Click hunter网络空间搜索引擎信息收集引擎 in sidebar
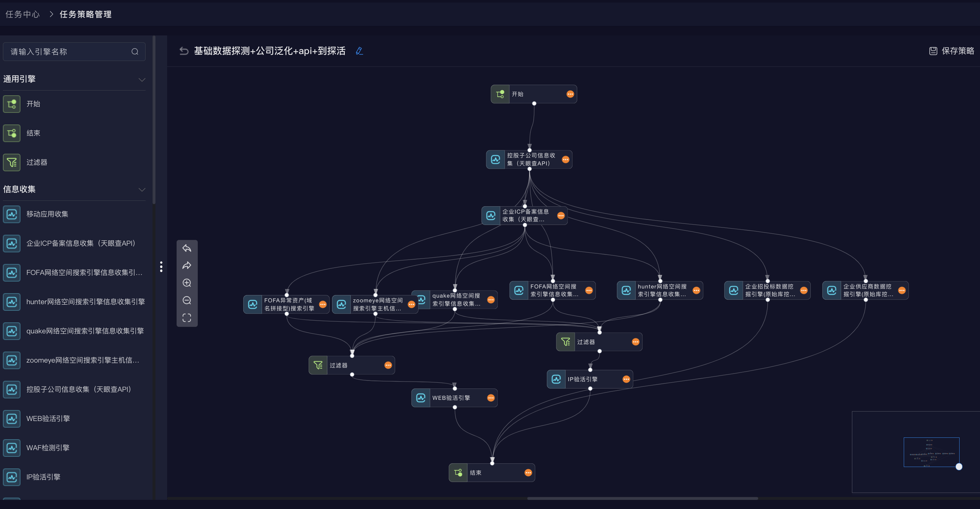The image size is (980, 509). [86, 302]
